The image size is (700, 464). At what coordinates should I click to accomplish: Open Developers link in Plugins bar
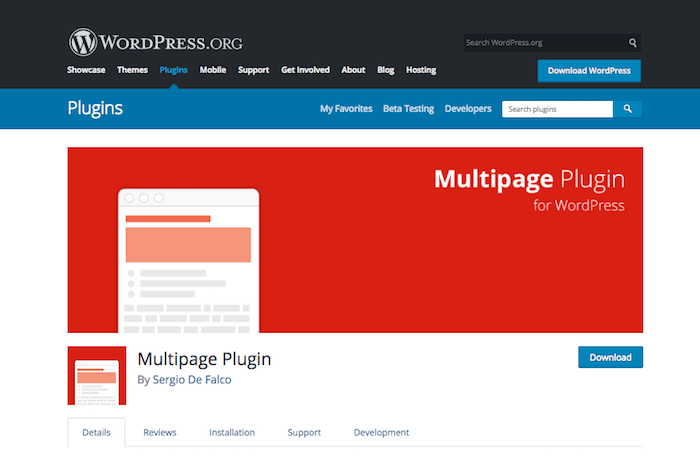click(468, 109)
